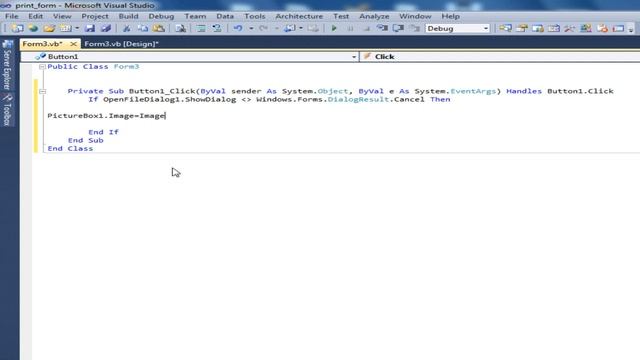640x360 pixels.
Task: Open the Analyze menu
Action: pyautogui.click(x=374, y=16)
